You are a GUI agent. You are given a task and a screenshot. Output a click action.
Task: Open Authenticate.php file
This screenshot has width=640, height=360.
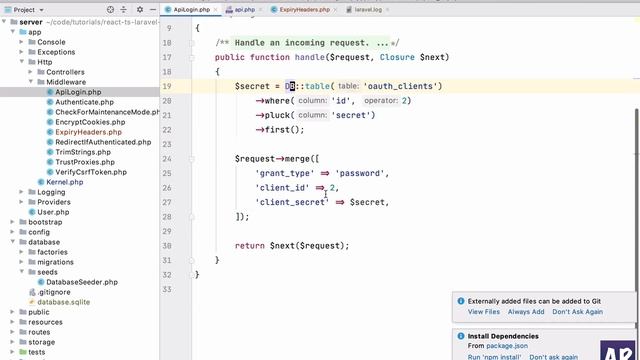click(84, 102)
